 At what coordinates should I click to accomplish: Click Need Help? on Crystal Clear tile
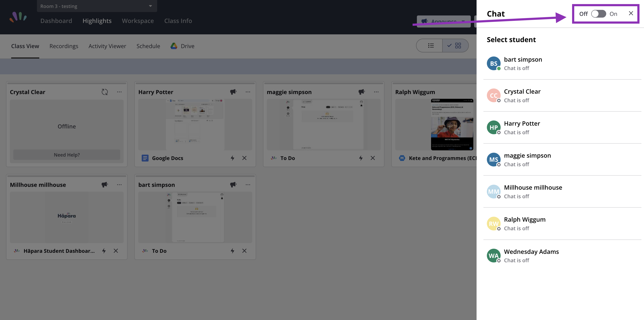67,155
